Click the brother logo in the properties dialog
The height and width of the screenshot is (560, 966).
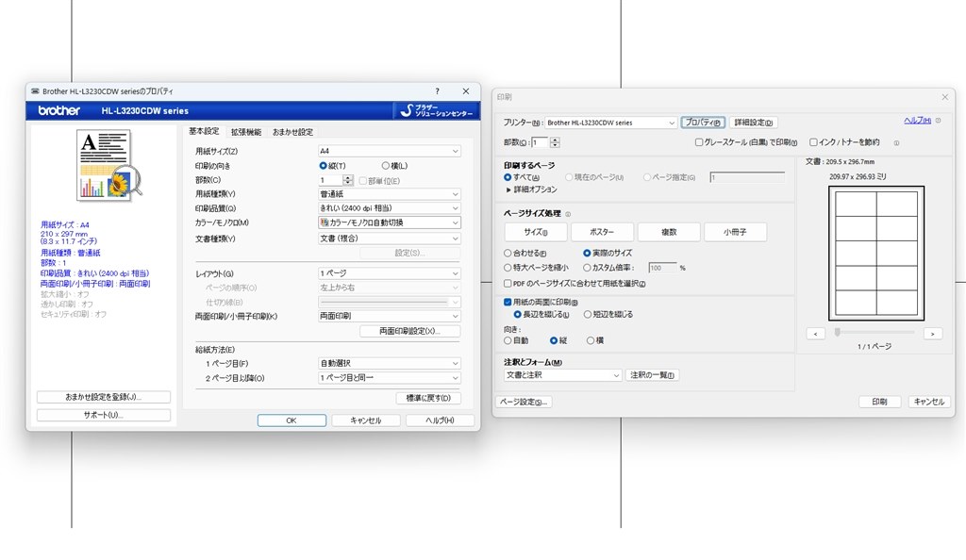point(57,110)
